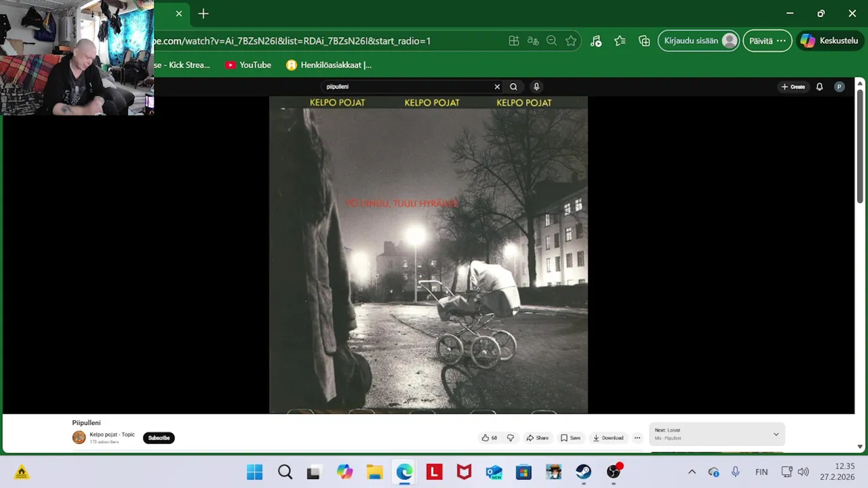The width and height of the screenshot is (868, 488).
Task: Open the red L app in taskbar
Action: click(x=434, y=472)
